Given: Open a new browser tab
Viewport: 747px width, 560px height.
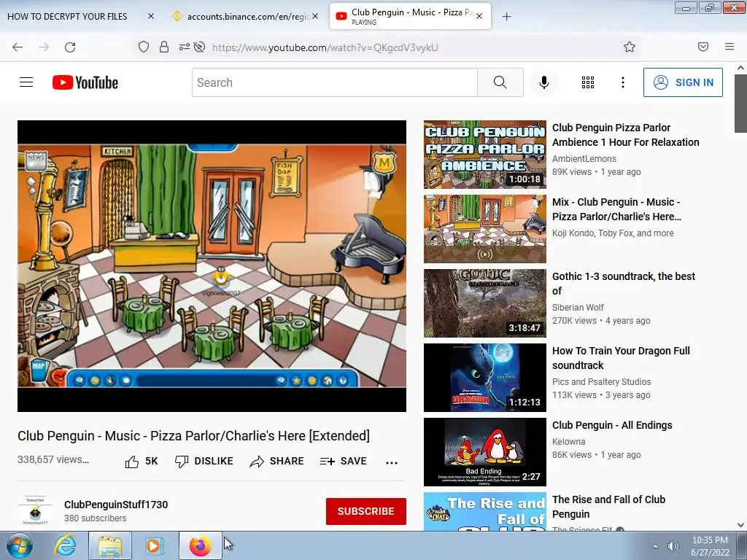Looking at the screenshot, I should [506, 17].
